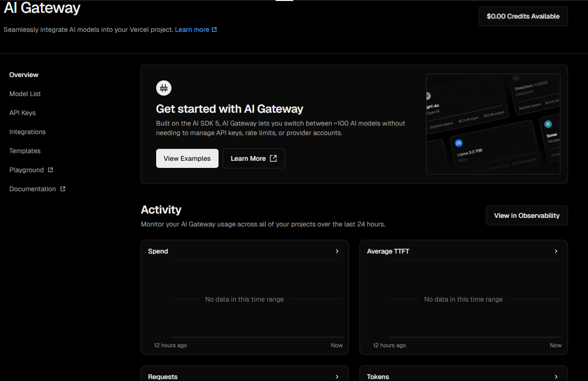Expand Average TTFT details via its chevron
This screenshot has height=381, width=588.
click(556, 251)
